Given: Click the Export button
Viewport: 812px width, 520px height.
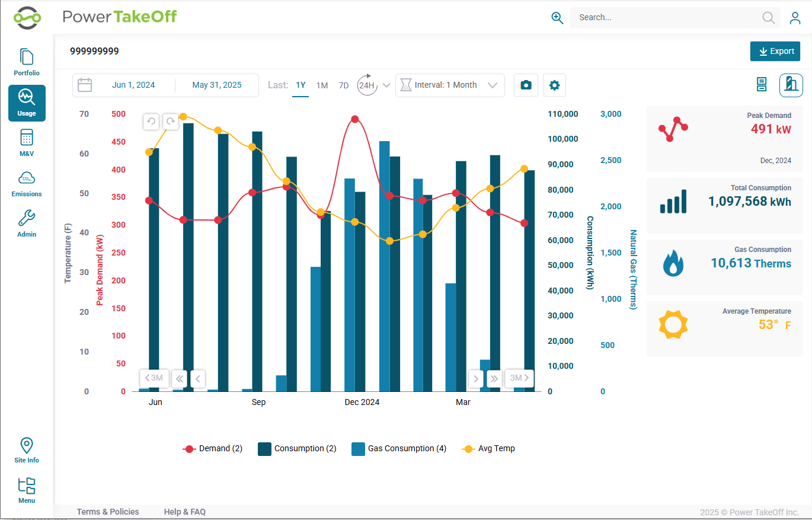Looking at the screenshot, I should 775,51.
